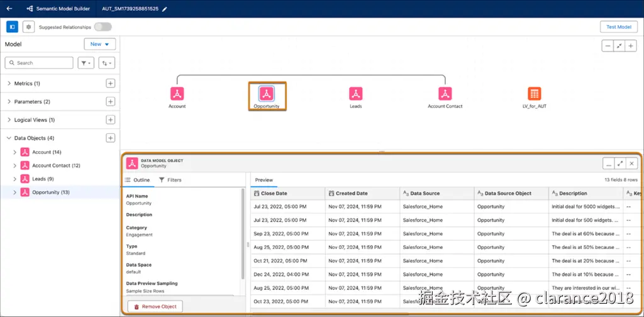Expand the Logical Views (1) section

pos(9,120)
